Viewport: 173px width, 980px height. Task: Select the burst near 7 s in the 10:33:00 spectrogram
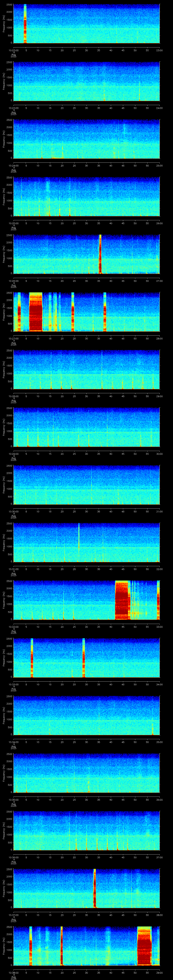pos(32,658)
